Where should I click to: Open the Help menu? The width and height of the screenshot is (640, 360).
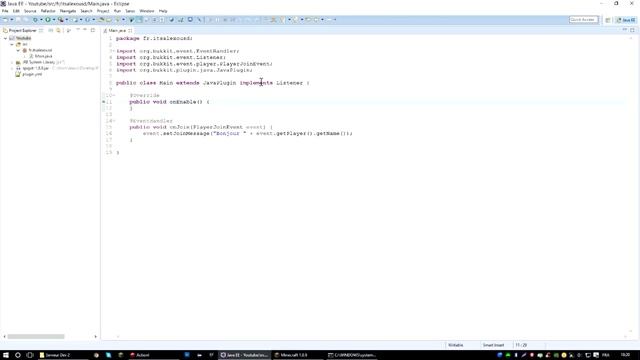coord(163,11)
